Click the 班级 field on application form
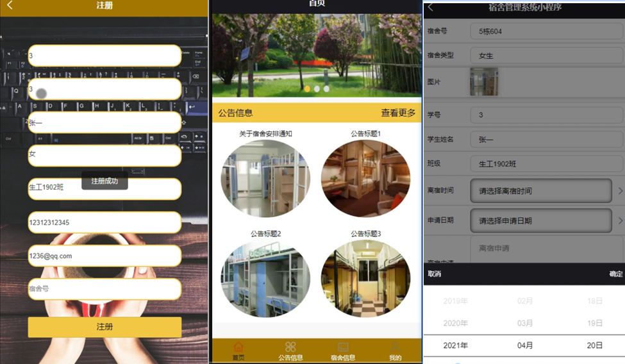625x364 pixels. pos(547,163)
